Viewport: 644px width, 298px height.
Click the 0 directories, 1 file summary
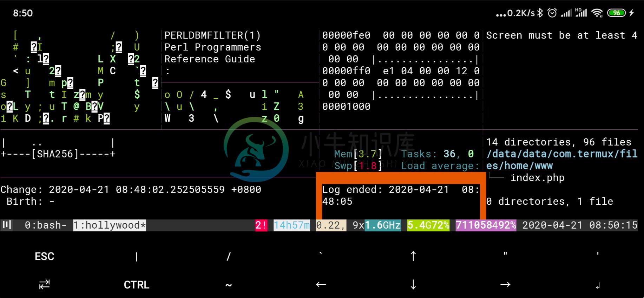[550, 202]
